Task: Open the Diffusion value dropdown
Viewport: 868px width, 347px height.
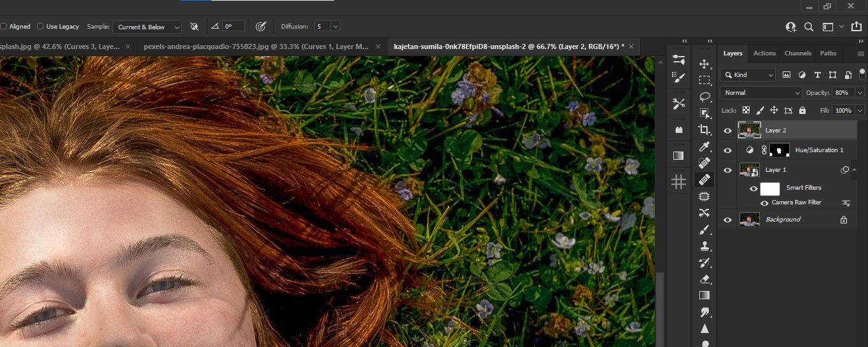Action: click(335, 27)
